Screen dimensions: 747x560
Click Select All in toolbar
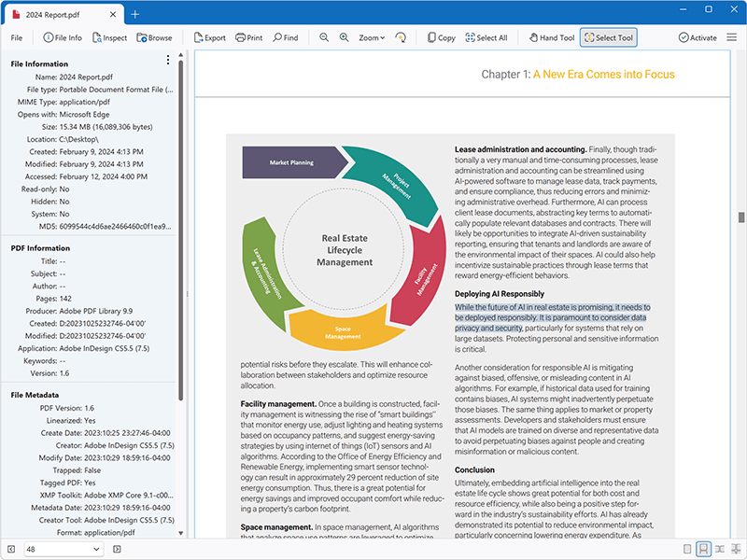[486, 38]
